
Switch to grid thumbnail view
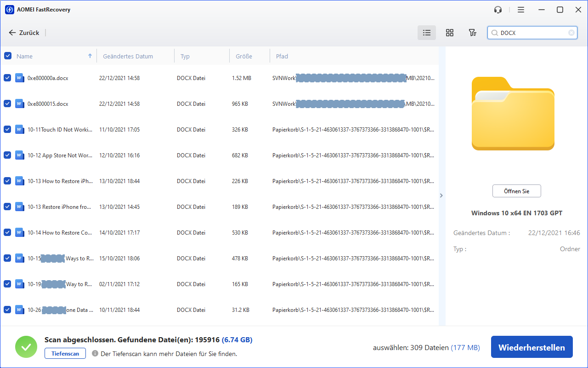(450, 33)
